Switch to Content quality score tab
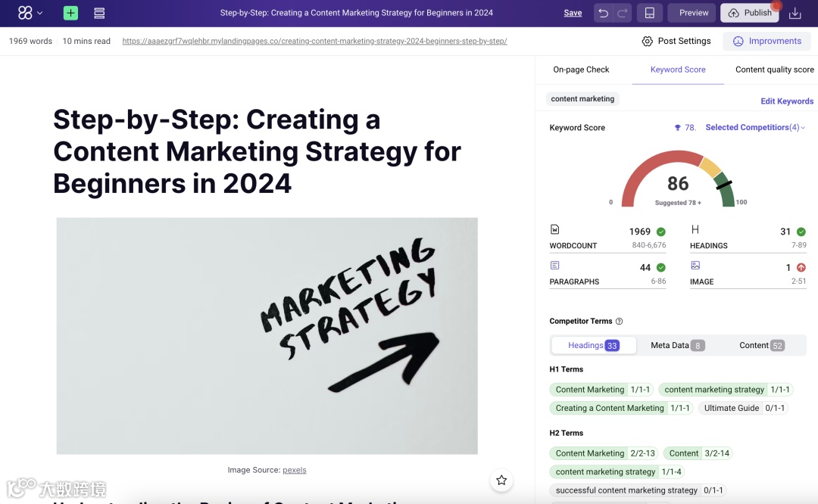The image size is (818, 504). 774,70
